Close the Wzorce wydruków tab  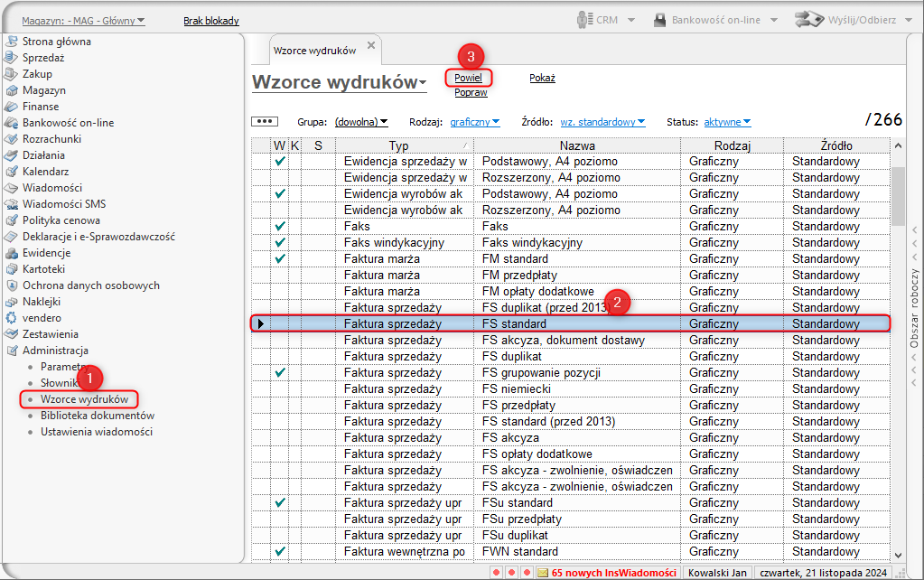(370, 45)
